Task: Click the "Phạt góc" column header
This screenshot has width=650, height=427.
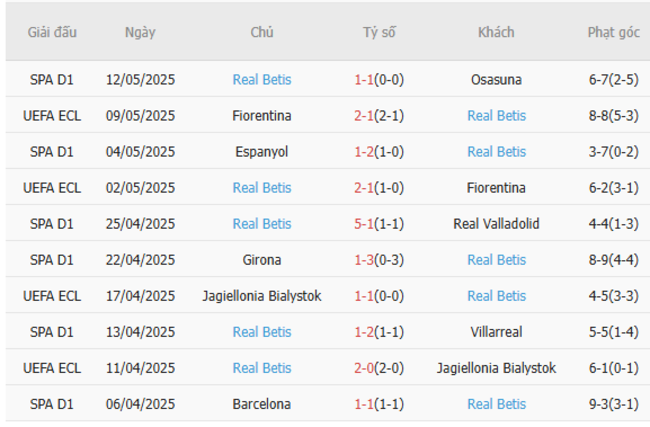Action: [613, 32]
